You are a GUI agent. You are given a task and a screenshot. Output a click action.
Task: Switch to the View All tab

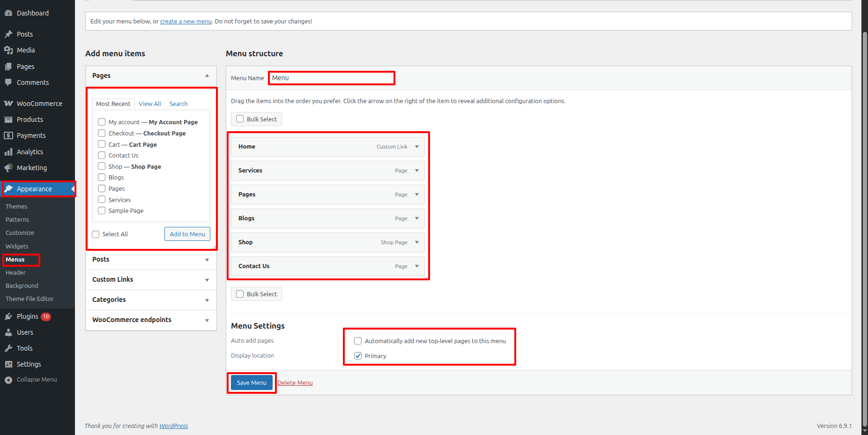pos(150,104)
